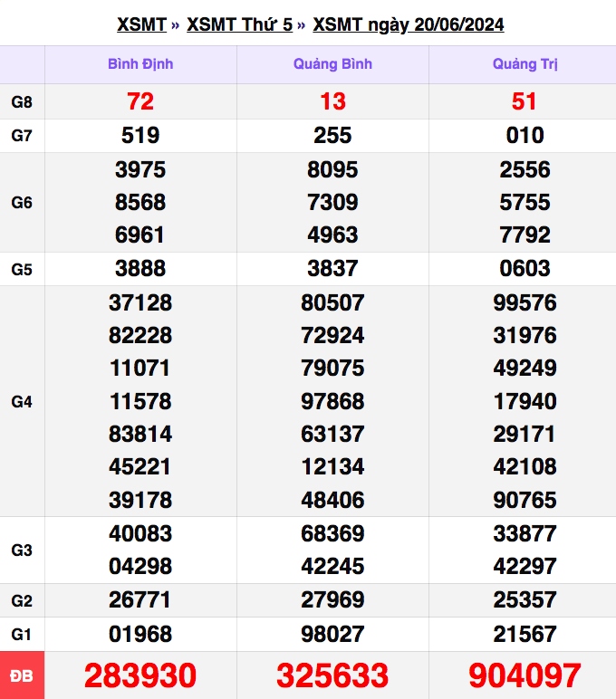Click the G1 row label
Screen dimensions: 616x699
click(x=22, y=635)
